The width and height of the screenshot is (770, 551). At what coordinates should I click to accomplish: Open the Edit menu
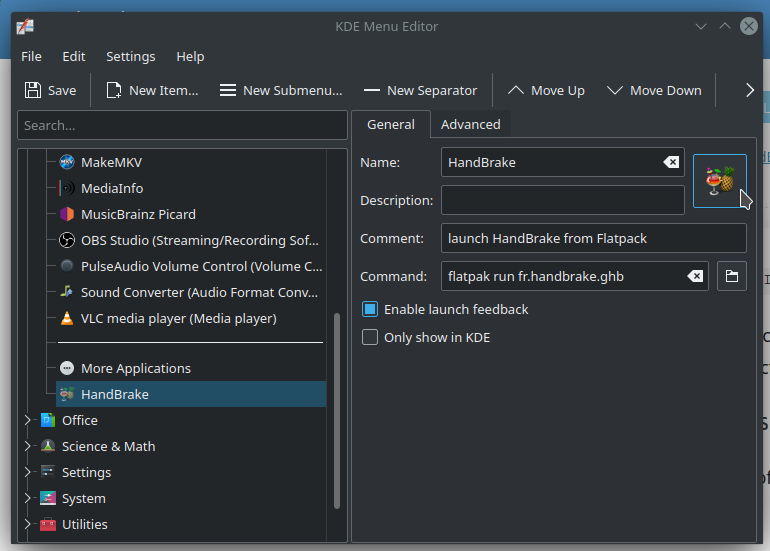(74, 56)
